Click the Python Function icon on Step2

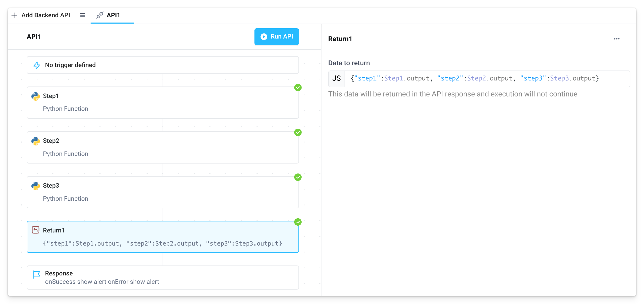click(x=36, y=141)
